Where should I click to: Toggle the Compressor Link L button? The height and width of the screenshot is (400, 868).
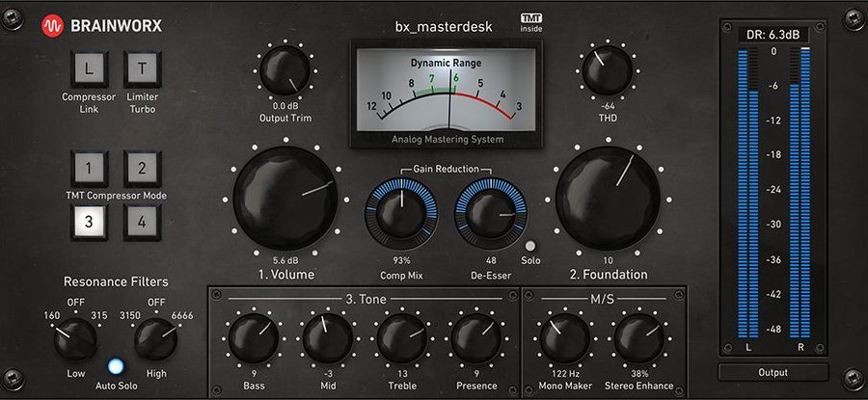click(89, 69)
